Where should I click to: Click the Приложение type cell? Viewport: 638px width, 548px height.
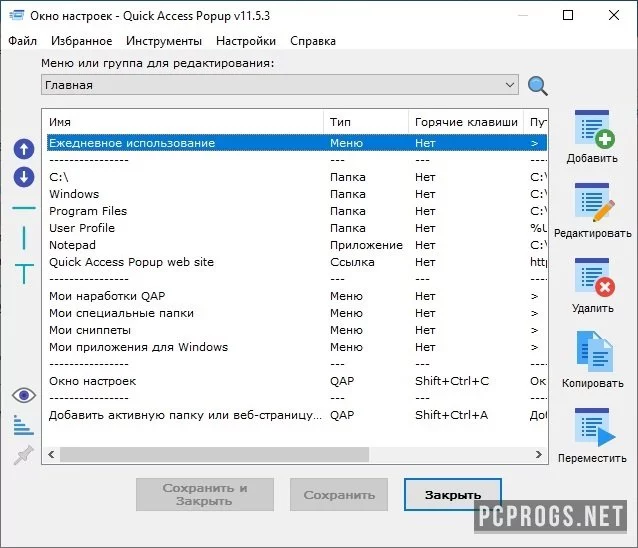tap(366, 245)
